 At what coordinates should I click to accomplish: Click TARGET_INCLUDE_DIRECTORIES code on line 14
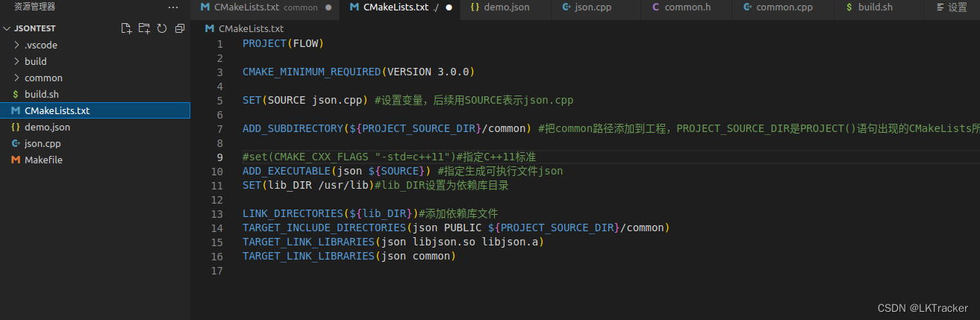(456, 228)
